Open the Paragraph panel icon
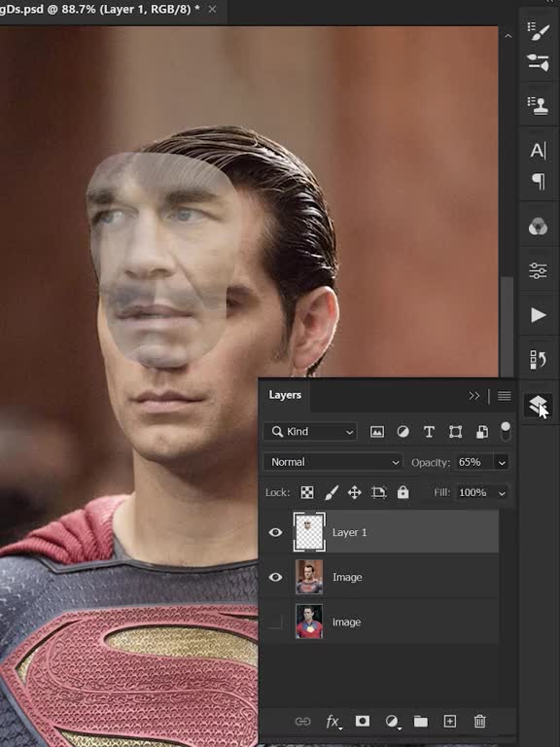The height and width of the screenshot is (747, 560). (539, 181)
